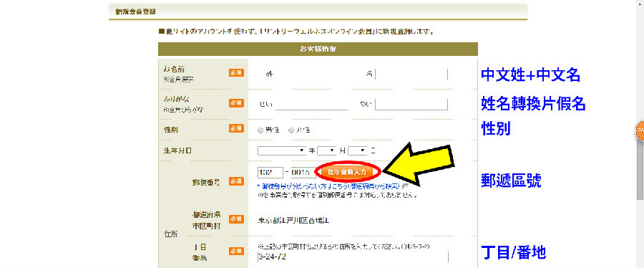Select the 女性 radio button

coord(291,130)
